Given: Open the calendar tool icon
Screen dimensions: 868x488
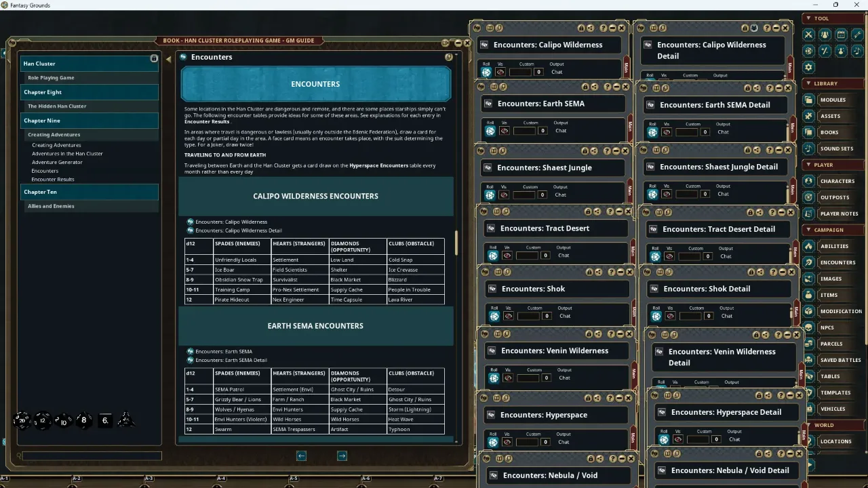Looking at the screenshot, I should pos(841,35).
